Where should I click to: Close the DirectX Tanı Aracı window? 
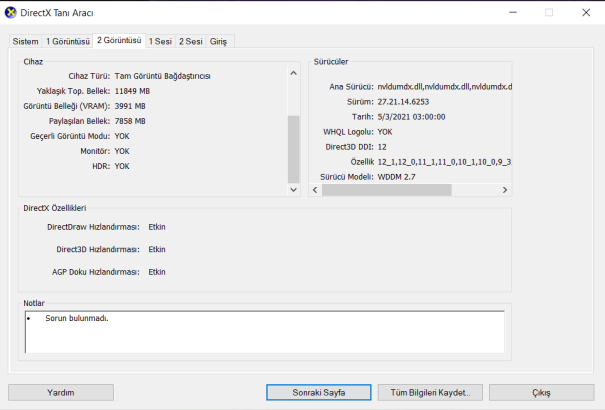pos(586,12)
